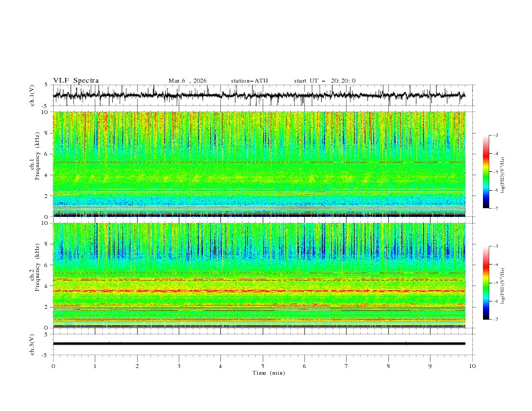Image resolution: width=532 pixels, height=411 pixels.
Task: Click the "-3" tick on ch.2 colorbar
Action: tap(496, 246)
